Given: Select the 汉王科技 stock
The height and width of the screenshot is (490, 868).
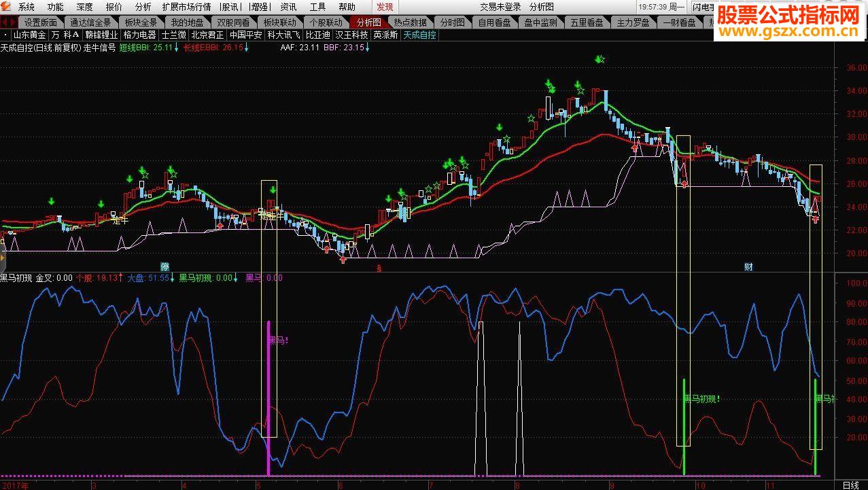Looking at the screenshot, I should [x=351, y=35].
